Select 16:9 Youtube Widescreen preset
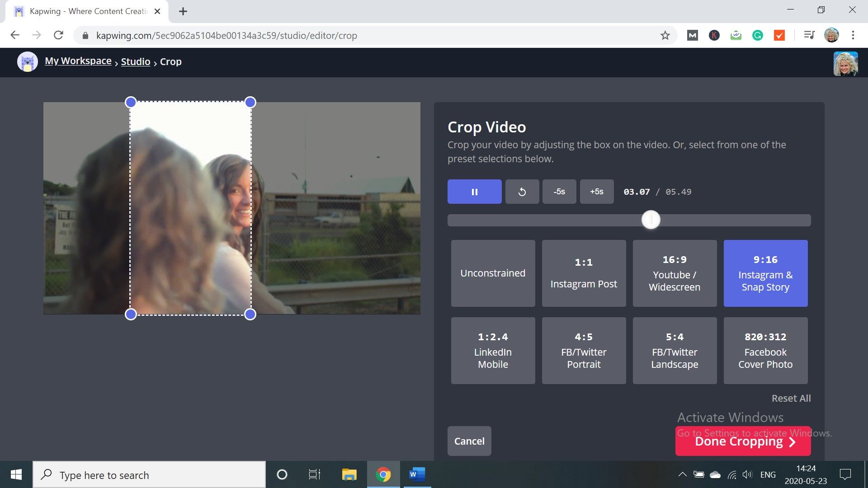The width and height of the screenshot is (868, 488). tap(675, 273)
